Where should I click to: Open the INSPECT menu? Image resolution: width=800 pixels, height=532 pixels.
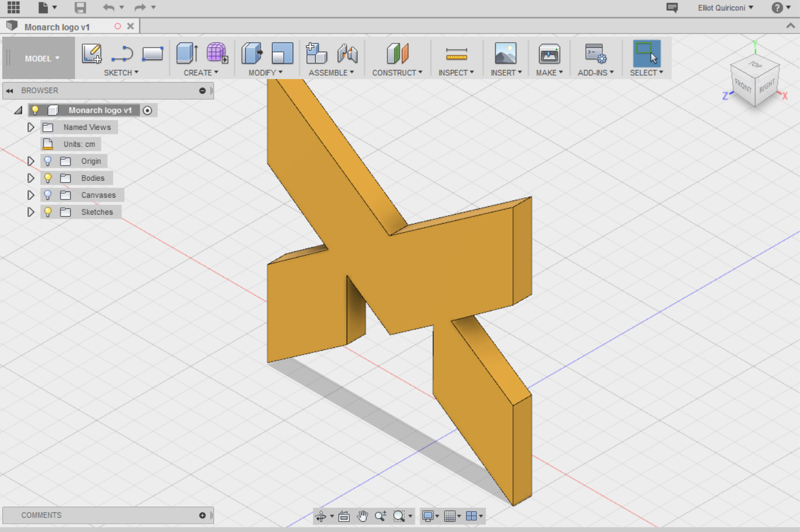[x=456, y=72]
